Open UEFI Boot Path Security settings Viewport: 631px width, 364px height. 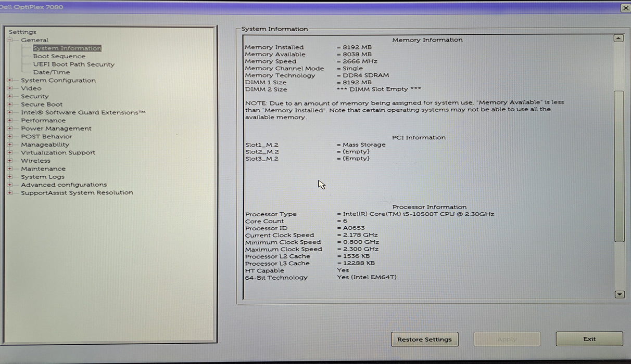coord(73,64)
